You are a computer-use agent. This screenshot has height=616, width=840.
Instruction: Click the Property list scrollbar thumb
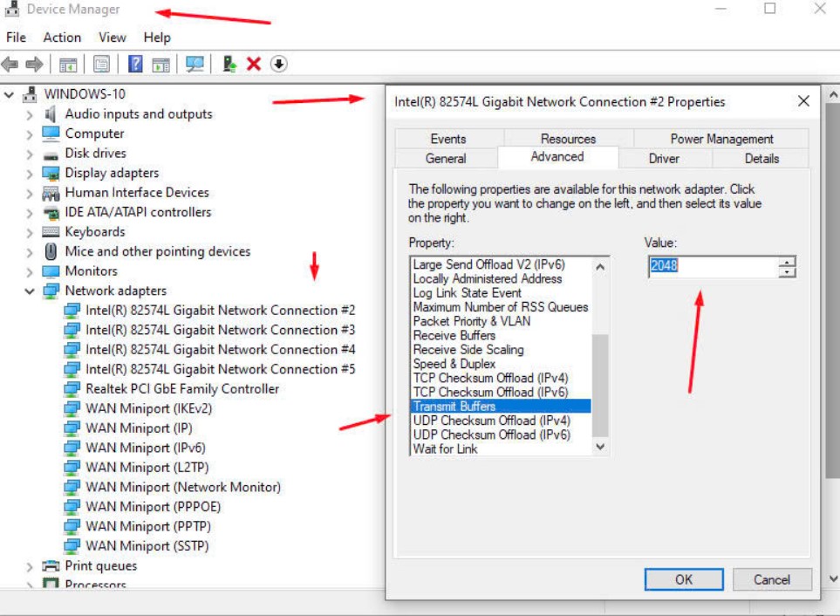pyautogui.click(x=600, y=386)
